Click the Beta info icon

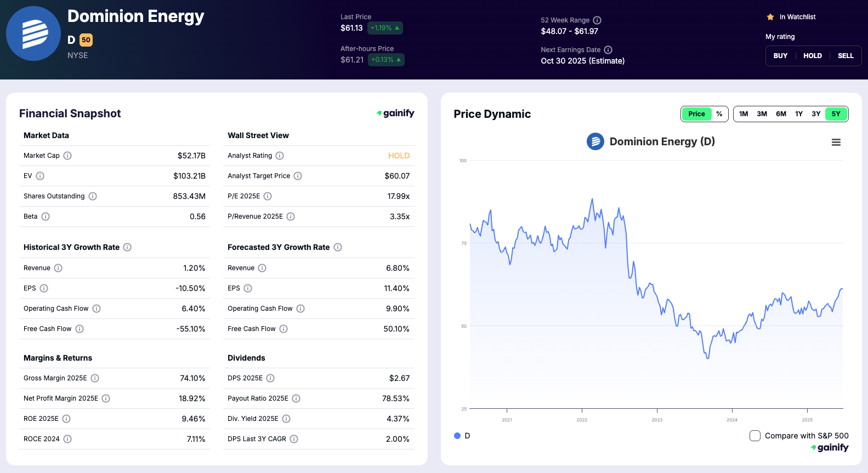46,216
